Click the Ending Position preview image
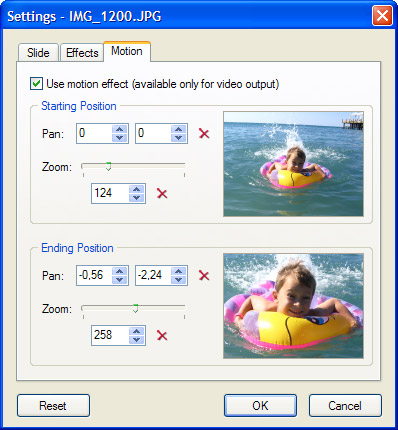 coord(293,306)
